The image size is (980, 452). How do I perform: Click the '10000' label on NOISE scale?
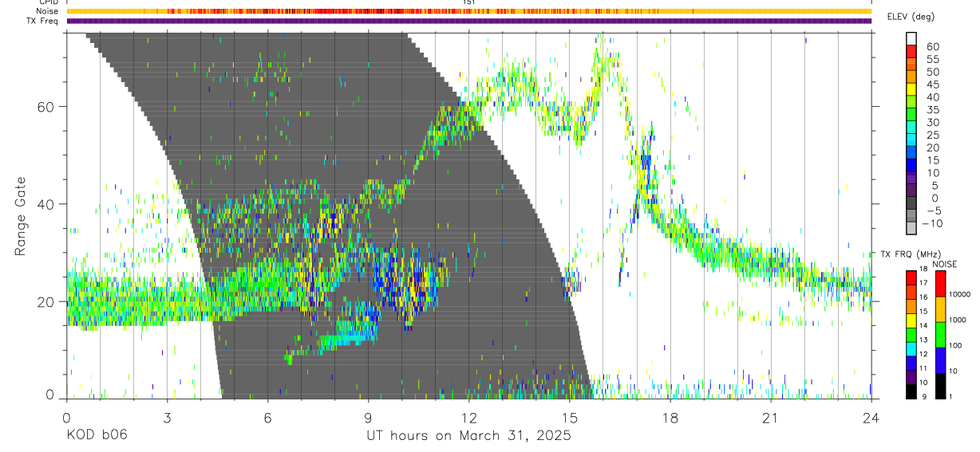point(960,295)
